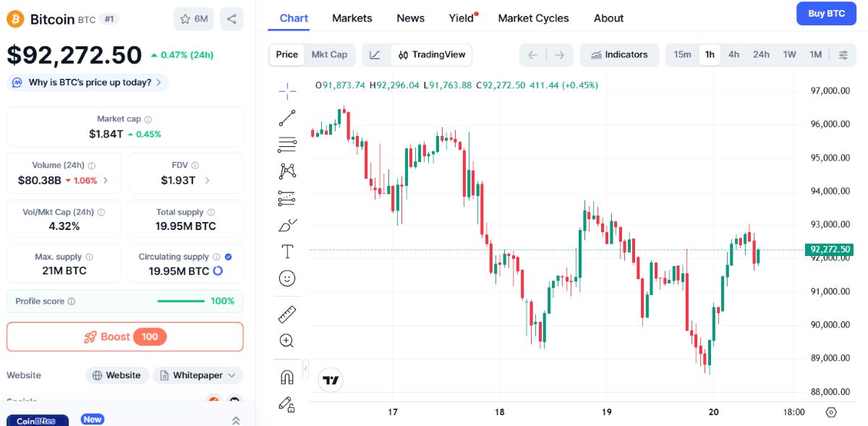Open 'Why is BTC's price up today?'

(88, 82)
